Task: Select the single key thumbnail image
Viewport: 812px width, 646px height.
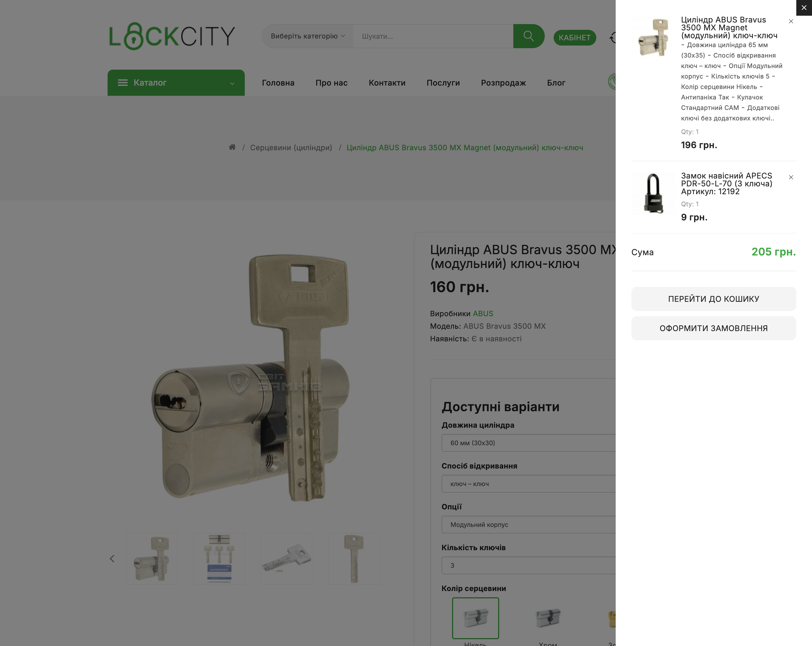Action: (354, 559)
